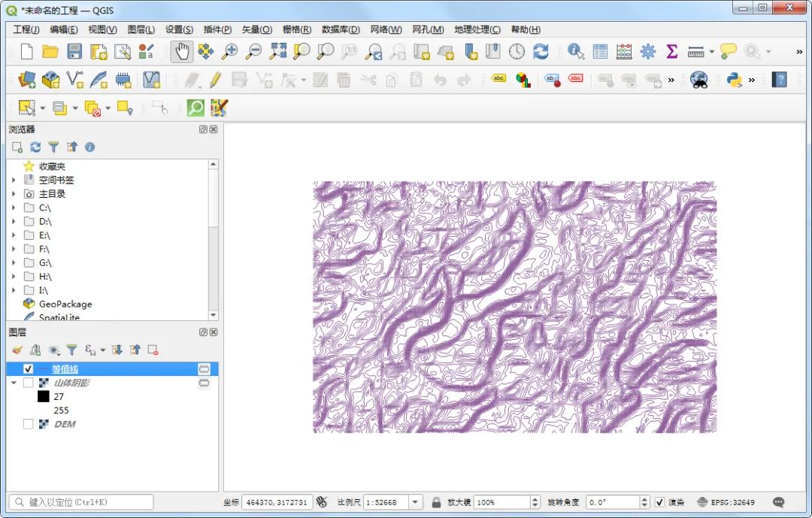The image size is (812, 518).
Task: Close the 浏览器 browser panel
Action: (214, 129)
